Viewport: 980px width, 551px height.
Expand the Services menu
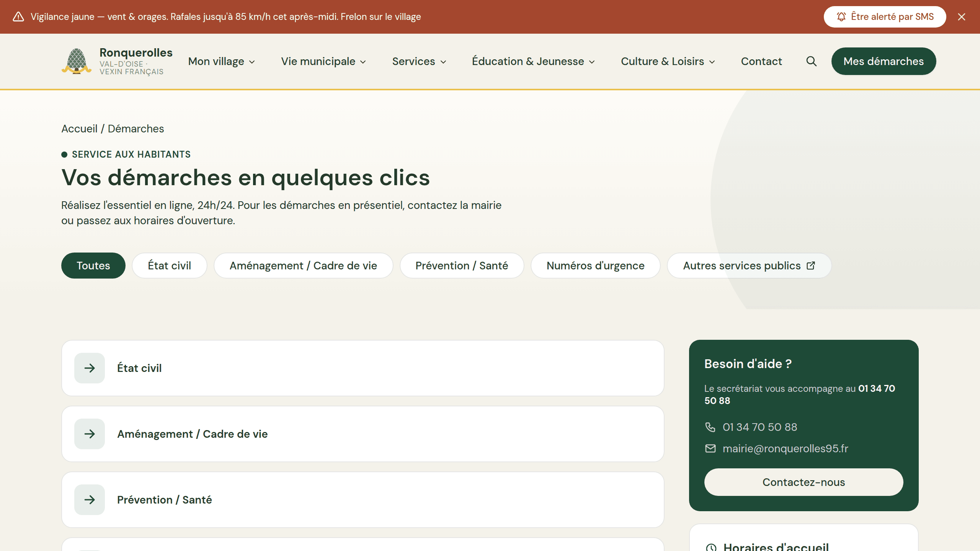tap(419, 61)
